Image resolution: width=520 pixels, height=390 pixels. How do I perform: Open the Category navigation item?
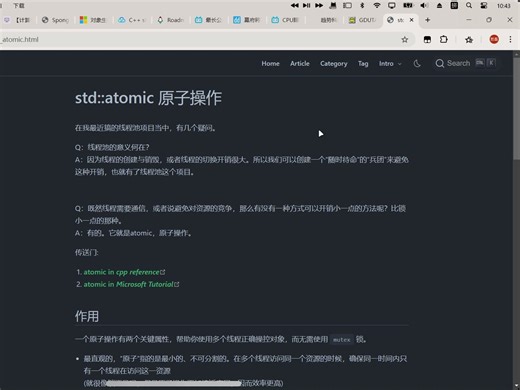pos(334,63)
